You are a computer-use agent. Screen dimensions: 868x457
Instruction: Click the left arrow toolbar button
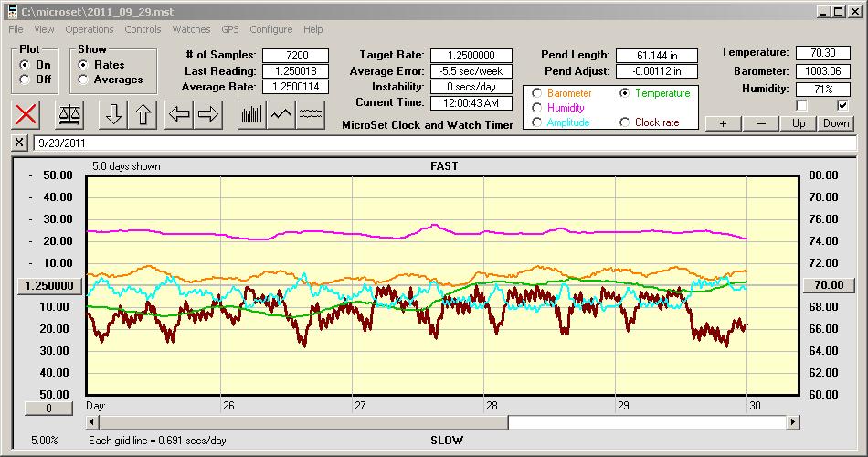click(179, 114)
